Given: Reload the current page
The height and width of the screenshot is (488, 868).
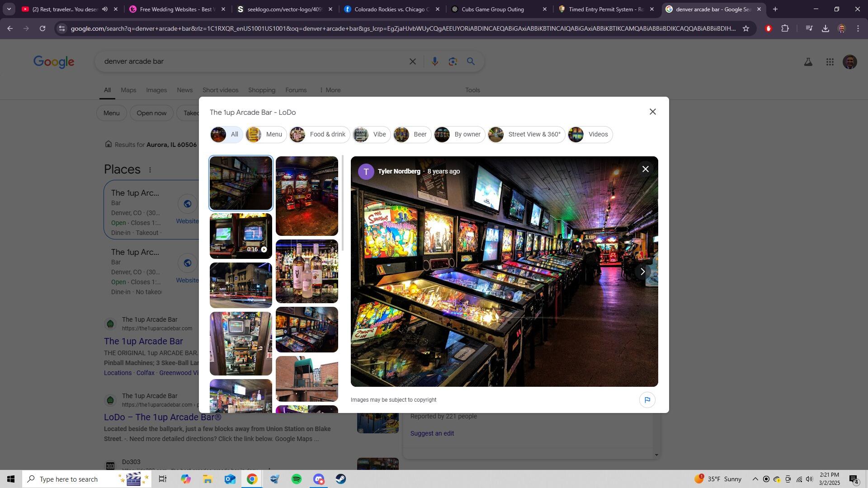Looking at the screenshot, I should coord(42,28).
